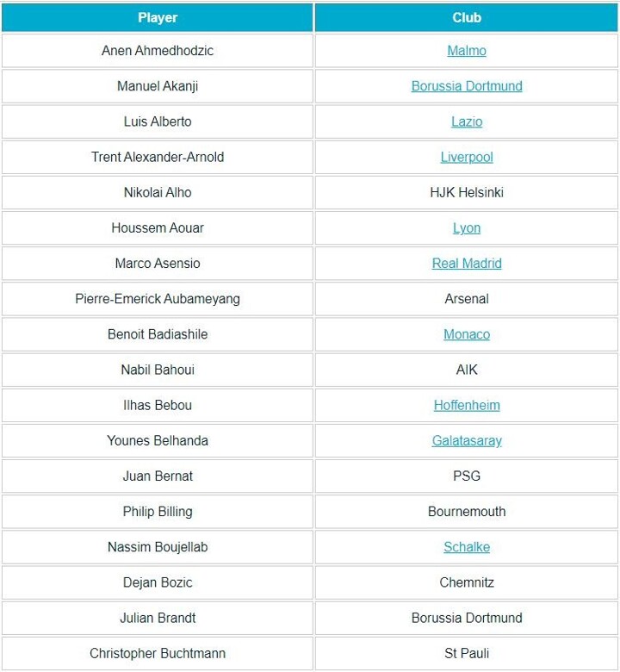Click the Schalke club link
Screen dimensions: 620x672
467,547
